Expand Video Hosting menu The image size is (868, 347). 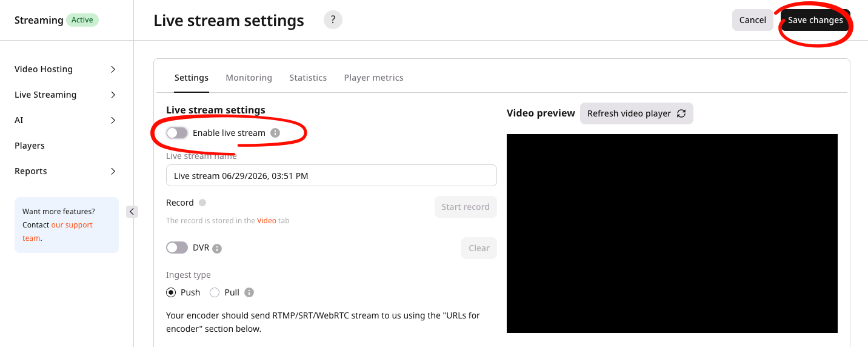click(x=65, y=69)
